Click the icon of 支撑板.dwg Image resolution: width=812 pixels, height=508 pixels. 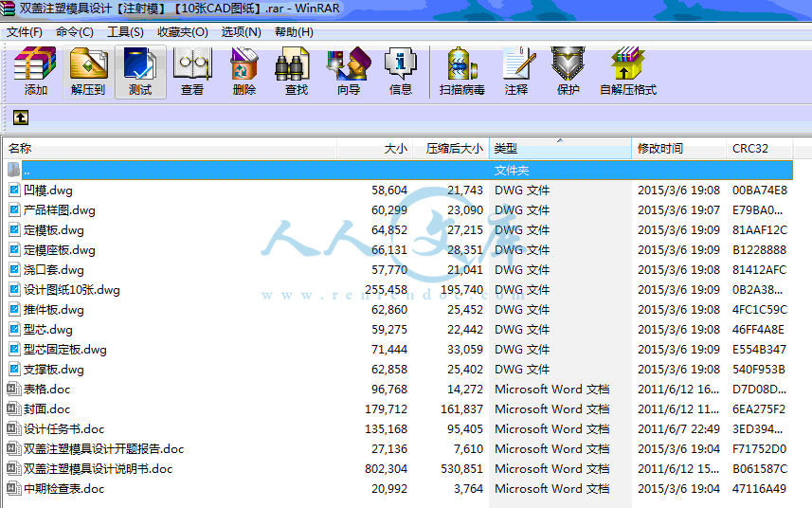(x=14, y=370)
